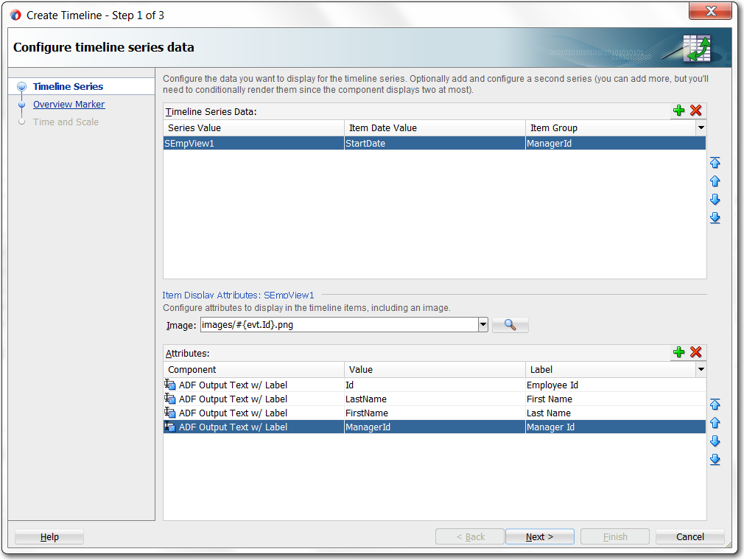The image size is (744, 560).
Task: Select ADF Output Text row for Id
Action: 253,385
